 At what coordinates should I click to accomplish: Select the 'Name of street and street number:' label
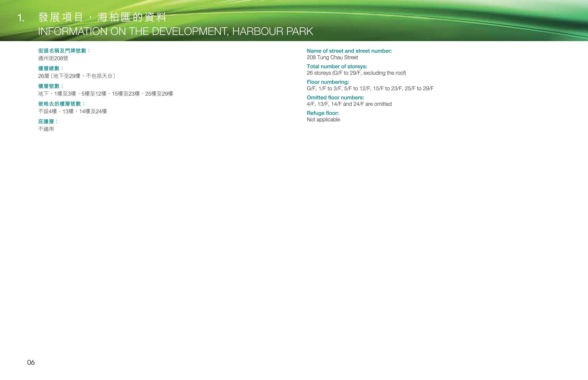(349, 51)
